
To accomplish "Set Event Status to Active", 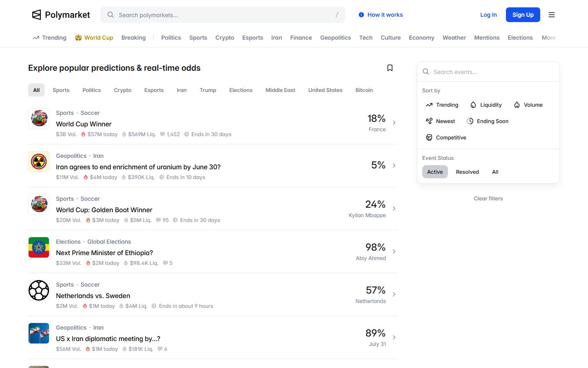I will (435, 172).
